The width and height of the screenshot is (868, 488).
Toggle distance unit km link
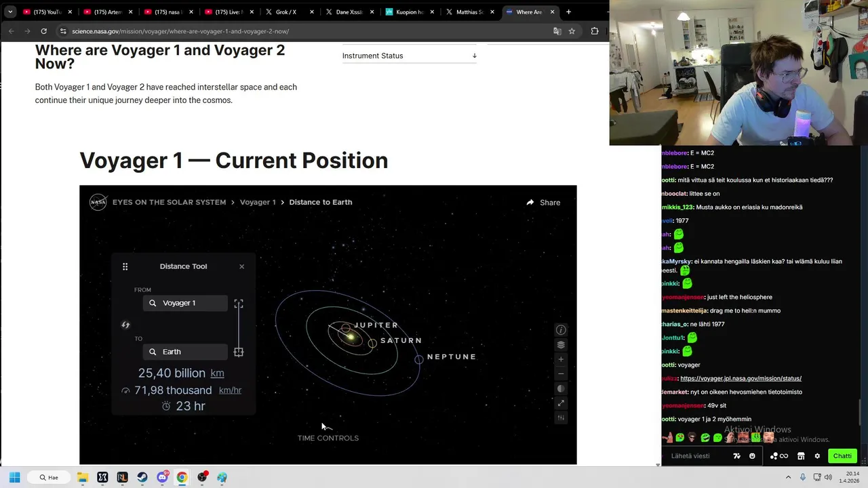[217, 373]
